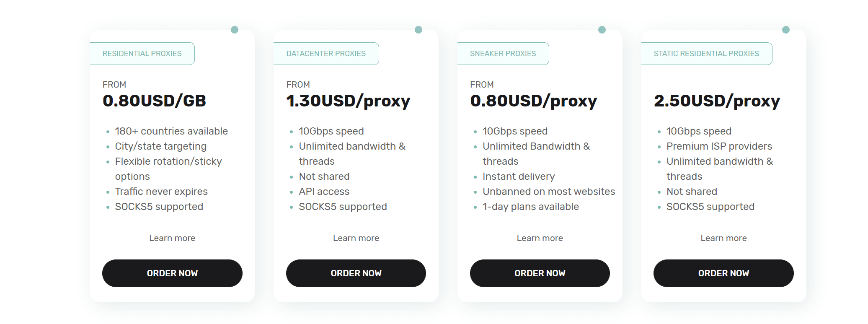868x324 pixels.
Task: Select the Datacenter Proxies label tab
Action: point(326,54)
